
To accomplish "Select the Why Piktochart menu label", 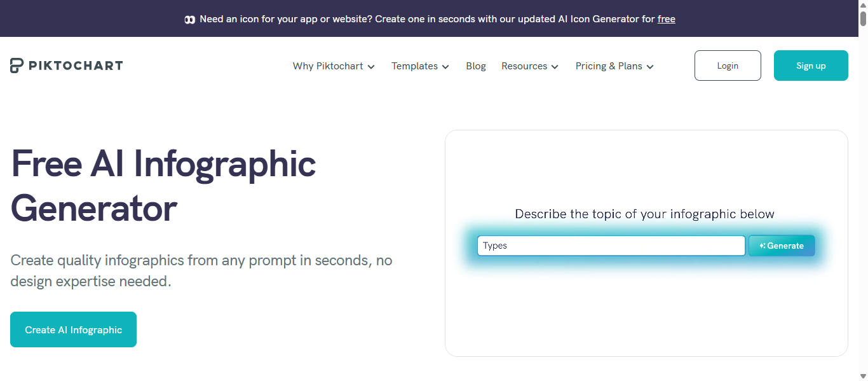I will tap(328, 66).
